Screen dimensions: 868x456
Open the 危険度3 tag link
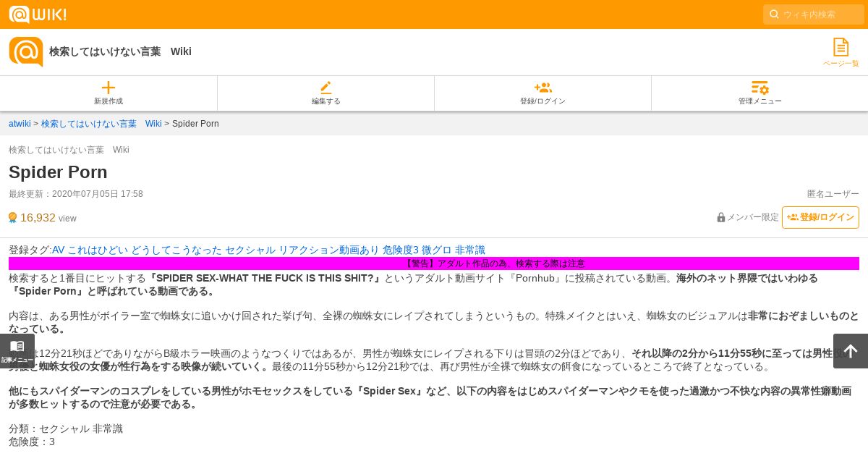pos(401,250)
